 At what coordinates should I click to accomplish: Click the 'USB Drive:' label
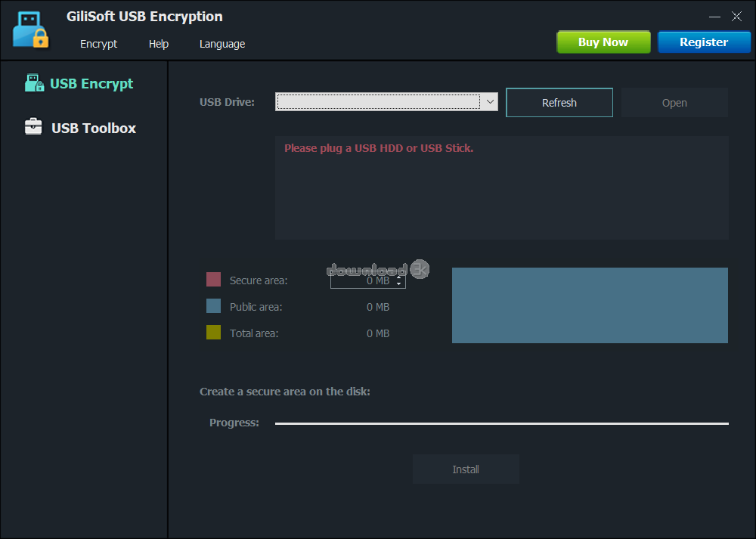coord(227,102)
